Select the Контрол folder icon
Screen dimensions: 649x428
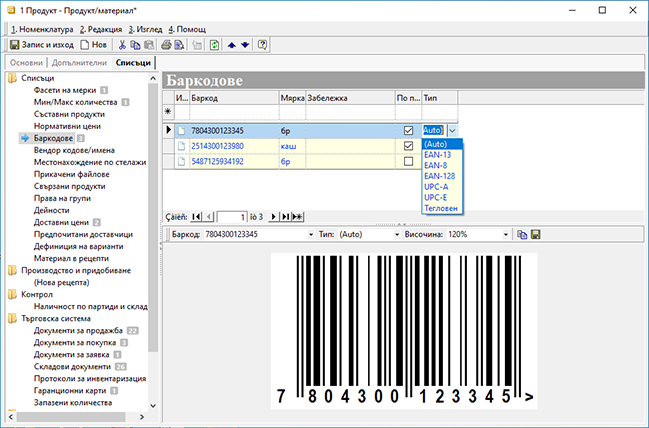[x=12, y=294]
